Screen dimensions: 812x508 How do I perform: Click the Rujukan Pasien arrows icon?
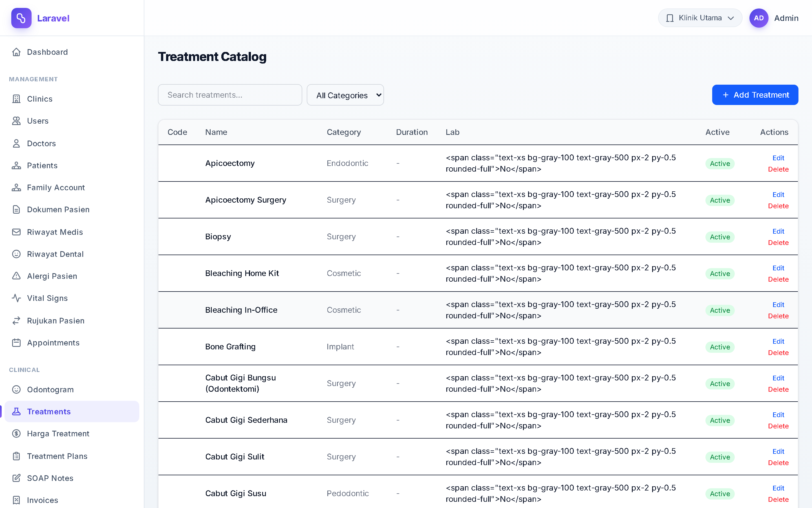click(16, 321)
